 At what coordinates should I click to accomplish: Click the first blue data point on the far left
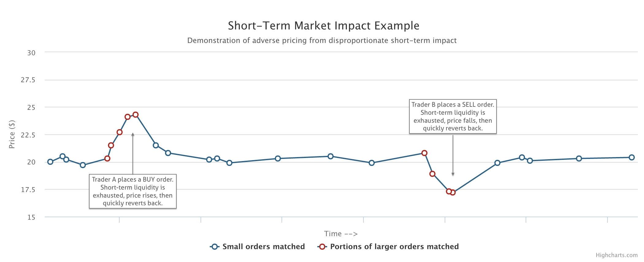pos(50,162)
